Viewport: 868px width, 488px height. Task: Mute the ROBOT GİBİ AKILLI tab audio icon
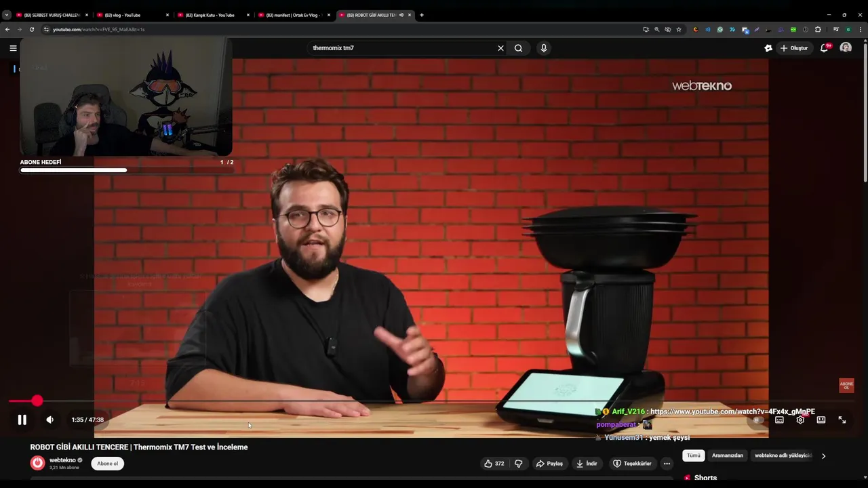tap(401, 15)
